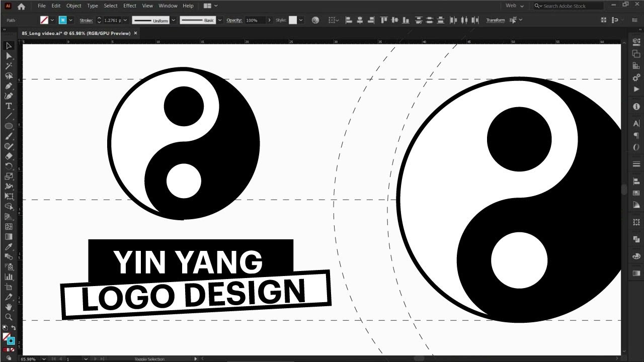Select the Rotate tool
This screenshot has width=644, height=362.
click(9, 166)
